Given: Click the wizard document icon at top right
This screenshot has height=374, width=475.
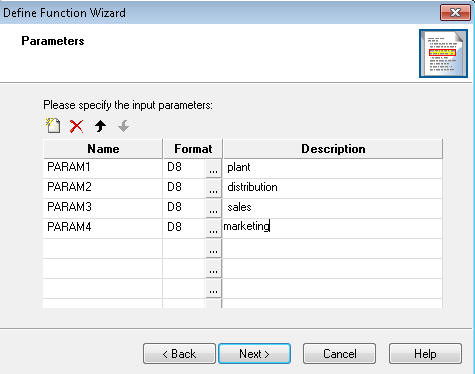Looking at the screenshot, I should click(x=443, y=54).
